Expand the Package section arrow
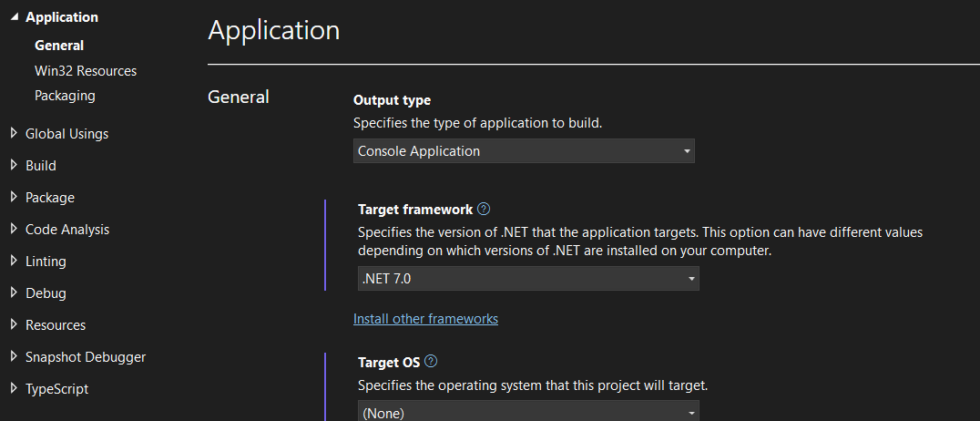The height and width of the screenshot is (421, 980). coord(14,197)
